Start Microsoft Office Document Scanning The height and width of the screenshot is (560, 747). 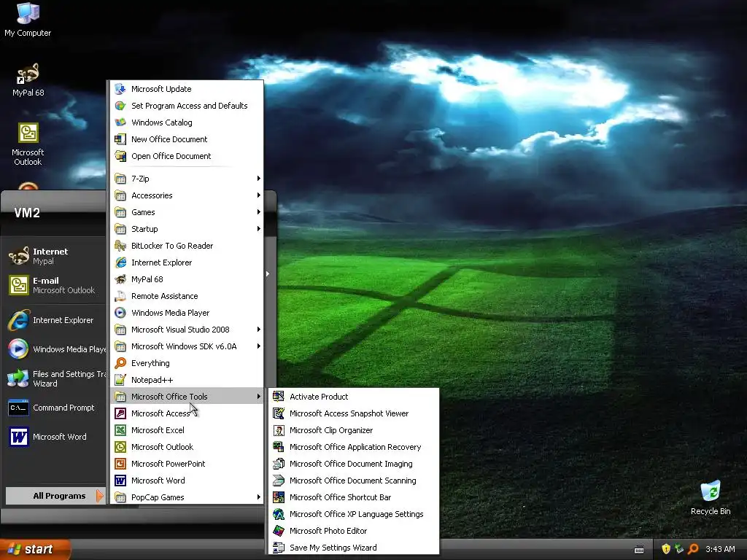coord(354,481)
